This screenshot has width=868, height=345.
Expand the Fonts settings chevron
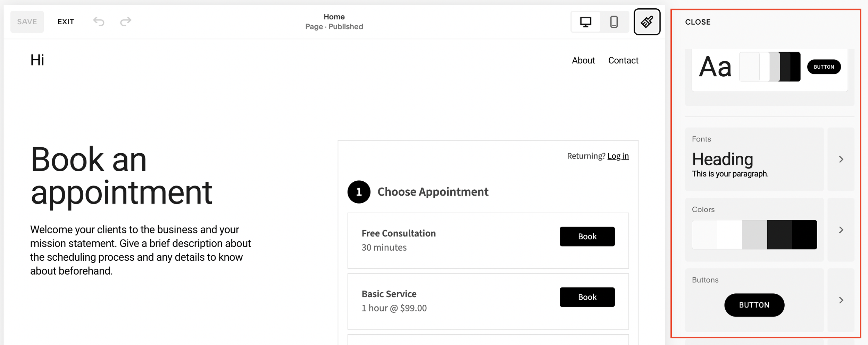tap(841, 159)
